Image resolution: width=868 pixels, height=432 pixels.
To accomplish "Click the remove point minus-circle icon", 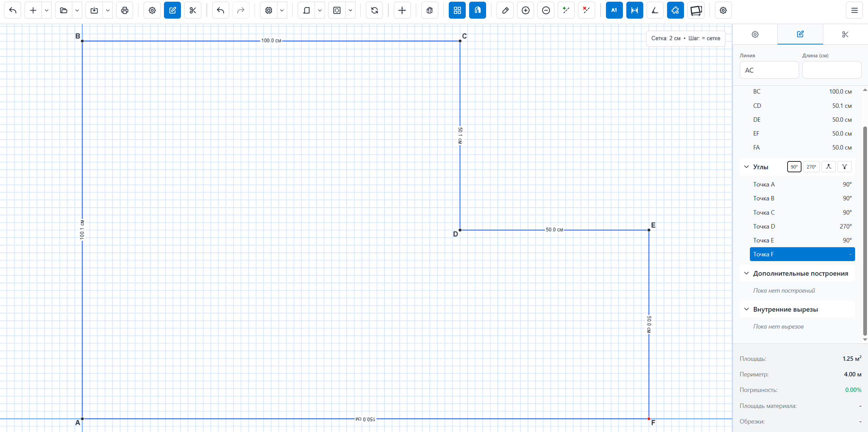I will 546,10.
